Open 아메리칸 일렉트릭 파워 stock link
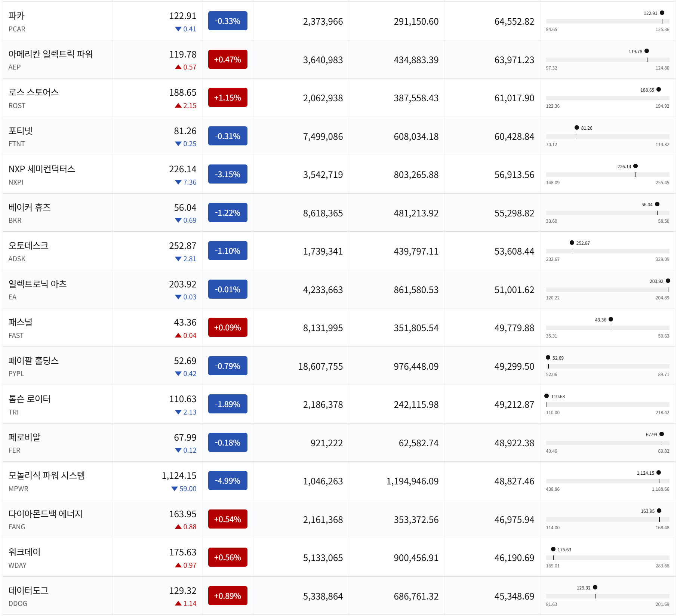The width and height of the screenshot is (677, 616). pyautogui.click(x=50, y=54)
